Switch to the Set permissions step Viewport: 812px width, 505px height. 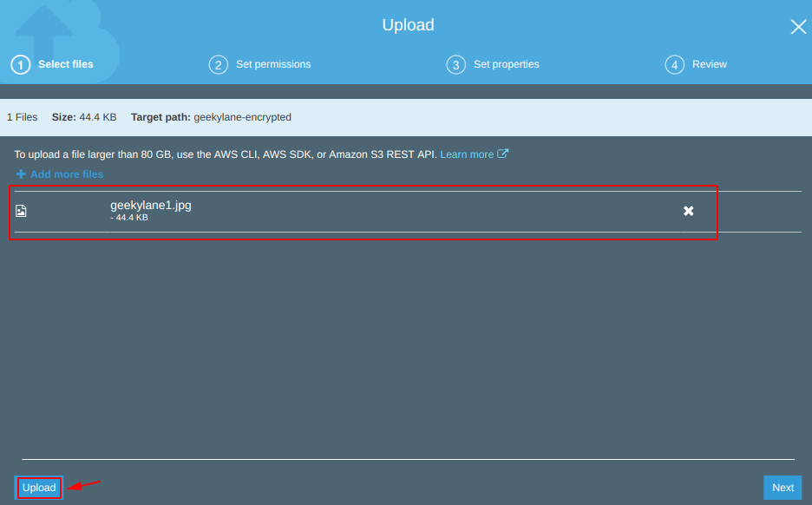tap(273, 64)
